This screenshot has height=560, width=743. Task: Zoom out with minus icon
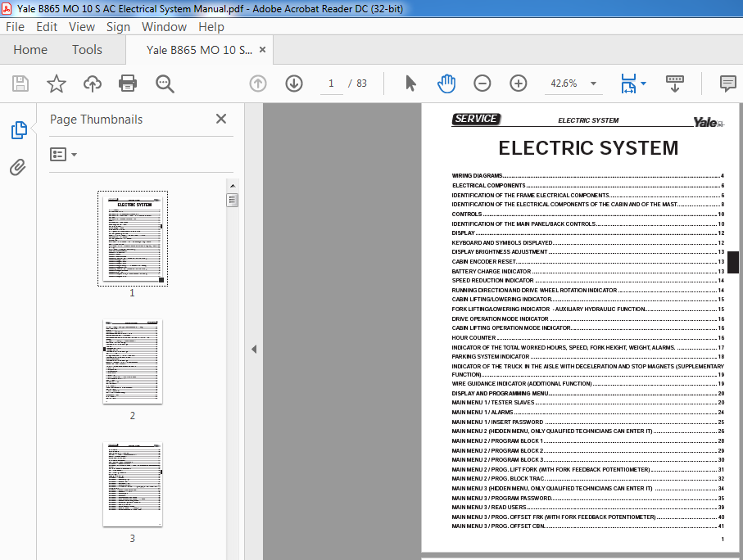pos(482,84)
